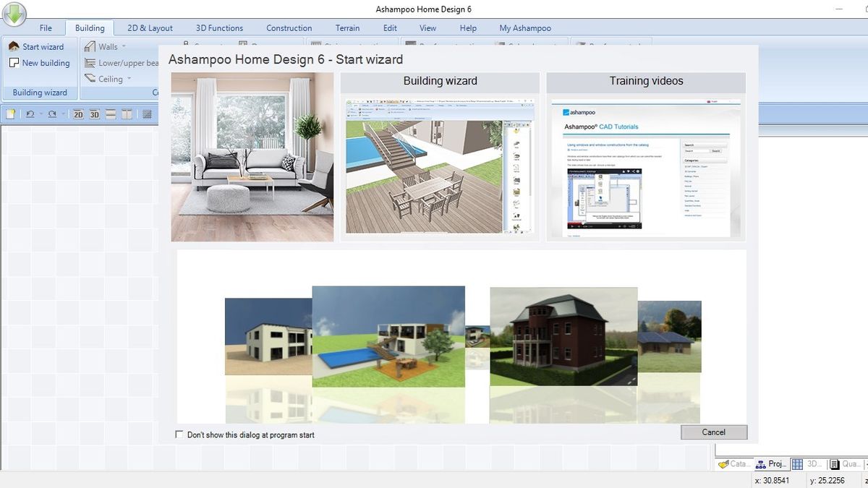Open the Project tab icon at bottom right
868x488 pixels.
coord(773,463)
